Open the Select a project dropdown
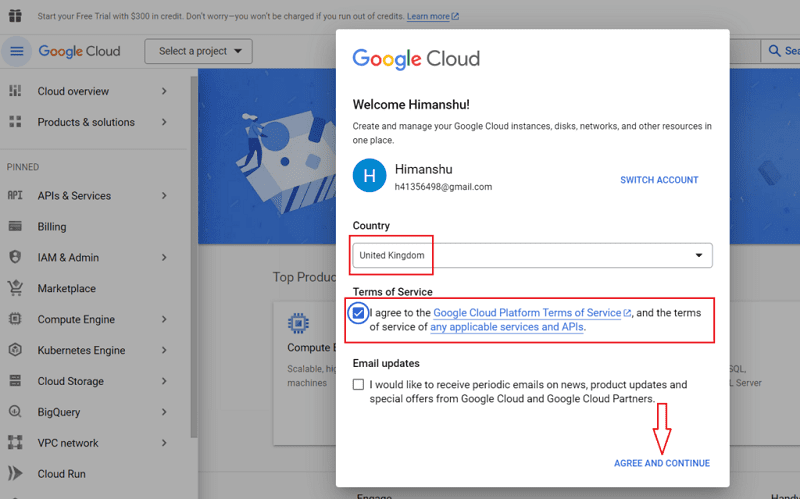Viewport: 800px width, 499px height. [x=198, y=51]
